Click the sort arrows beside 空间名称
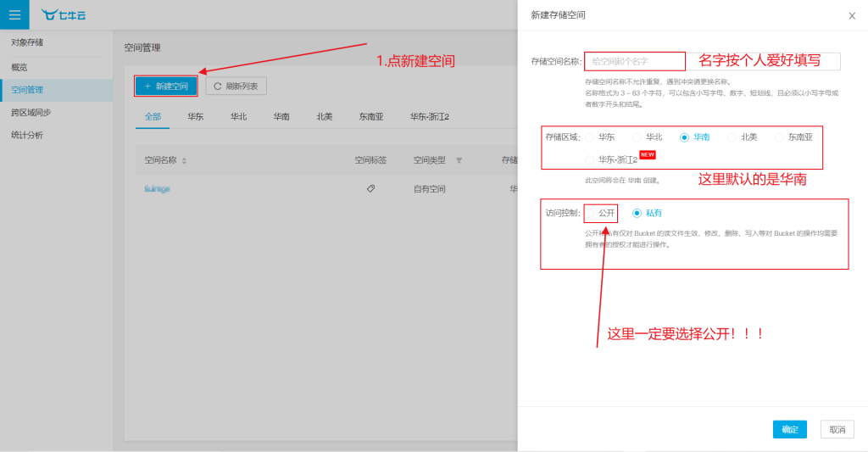868x452 pixels. [x=184, y=160]
